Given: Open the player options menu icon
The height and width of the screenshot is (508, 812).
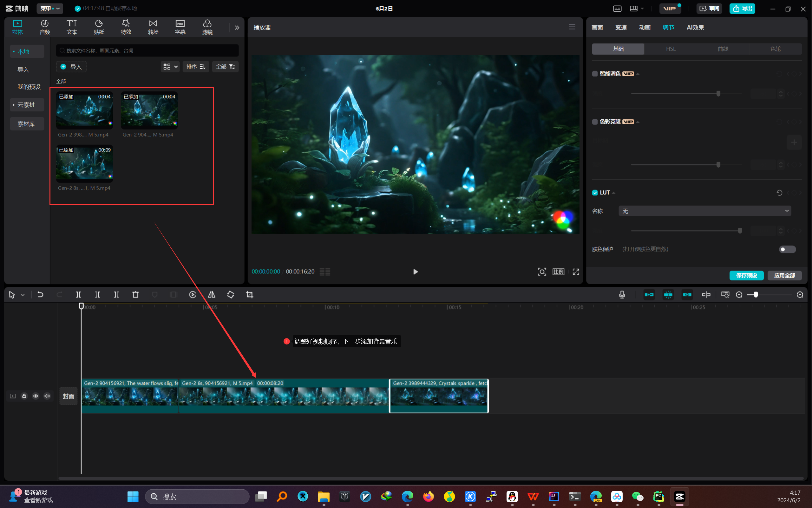Looking at the screenshot, I should coord(572,27).
